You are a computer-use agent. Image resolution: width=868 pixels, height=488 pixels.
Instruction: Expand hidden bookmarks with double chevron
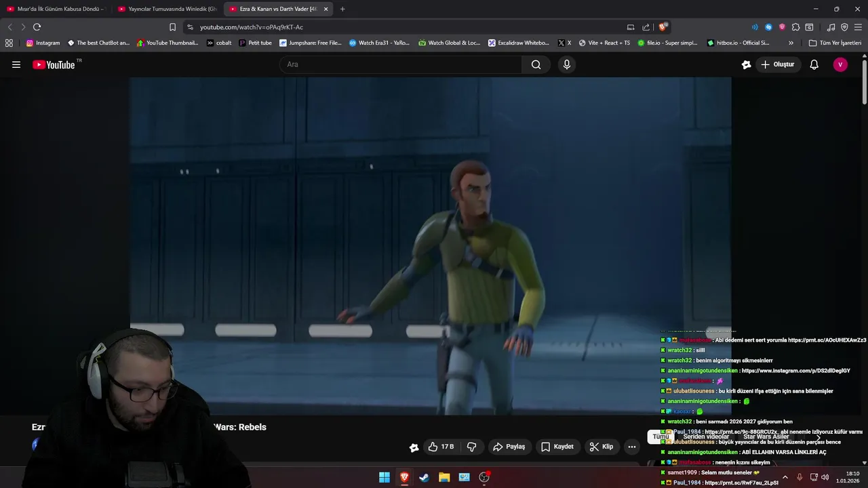[791, 43]
